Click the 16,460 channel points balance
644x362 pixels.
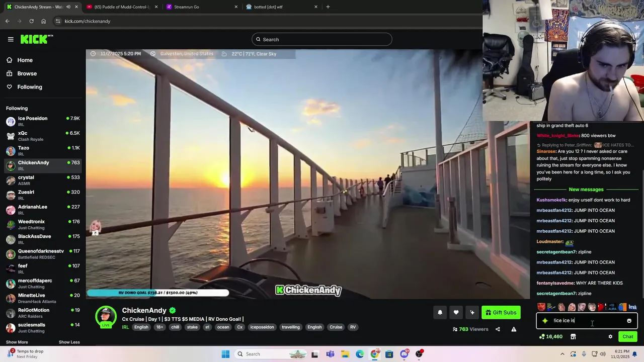pos(550,337)
